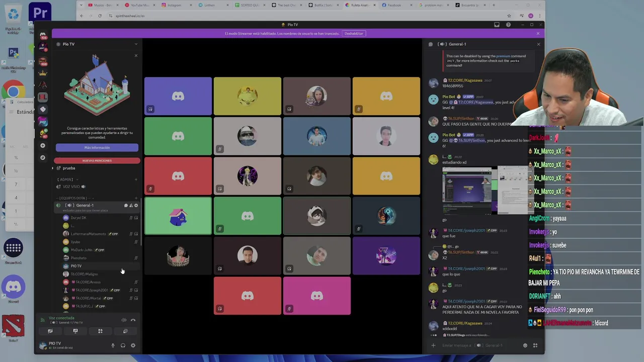Expand Pio TV server name dropdown
The height and width of the screenshot is (362, 644).
coord(136,44)
